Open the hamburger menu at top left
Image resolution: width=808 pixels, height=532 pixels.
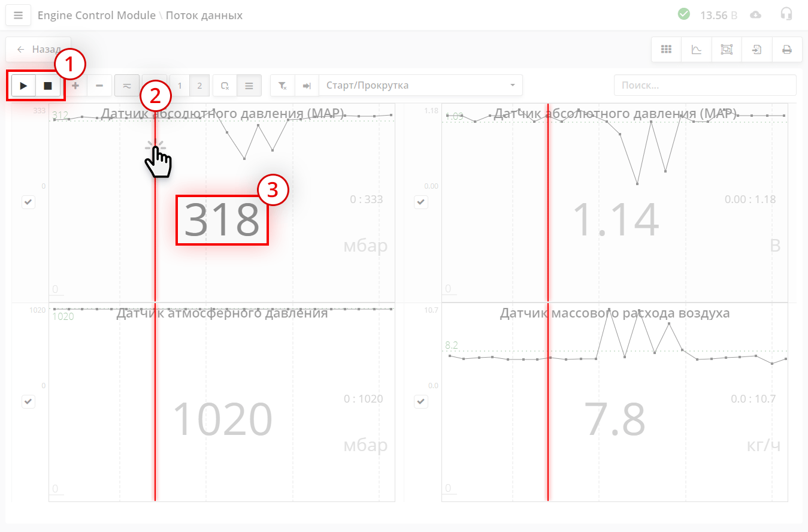pyautogui.click(x=18, y=16)
